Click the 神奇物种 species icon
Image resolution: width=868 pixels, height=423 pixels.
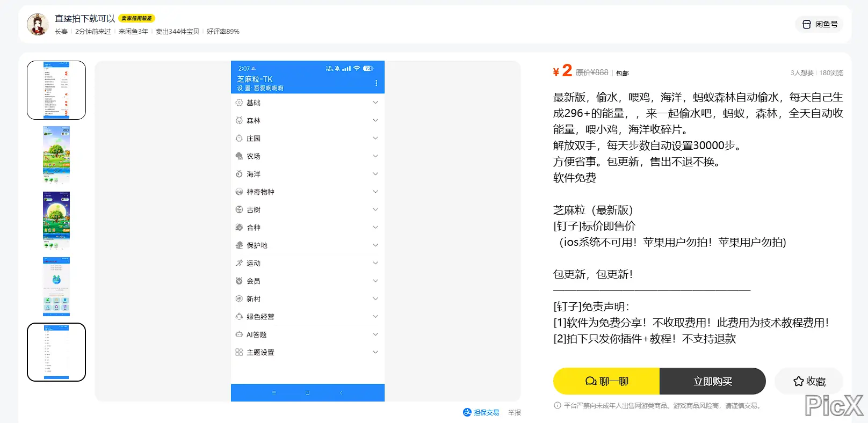pyautogui.click(x=239, y=192)
